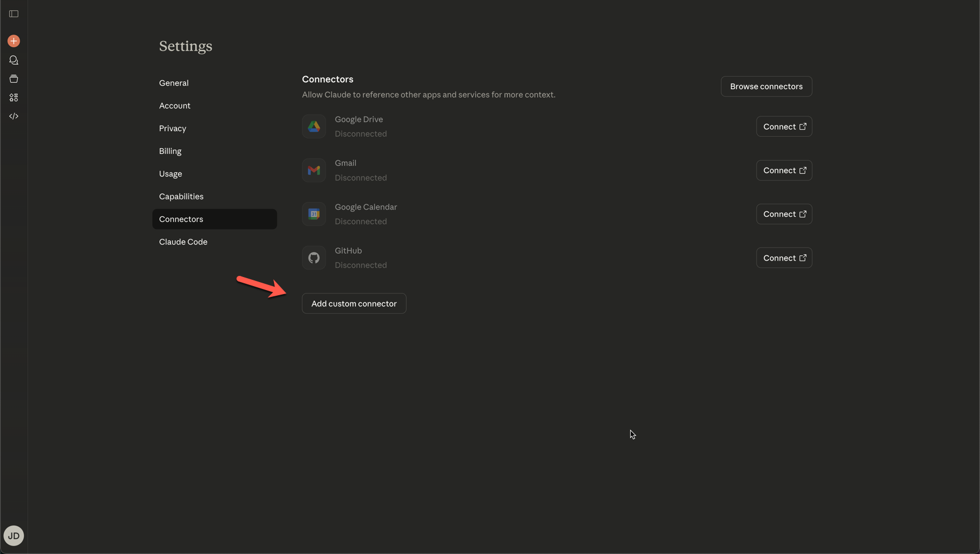Go to Billing settings
This screenshot has height=554, width=980.
[x=170, y=151]
